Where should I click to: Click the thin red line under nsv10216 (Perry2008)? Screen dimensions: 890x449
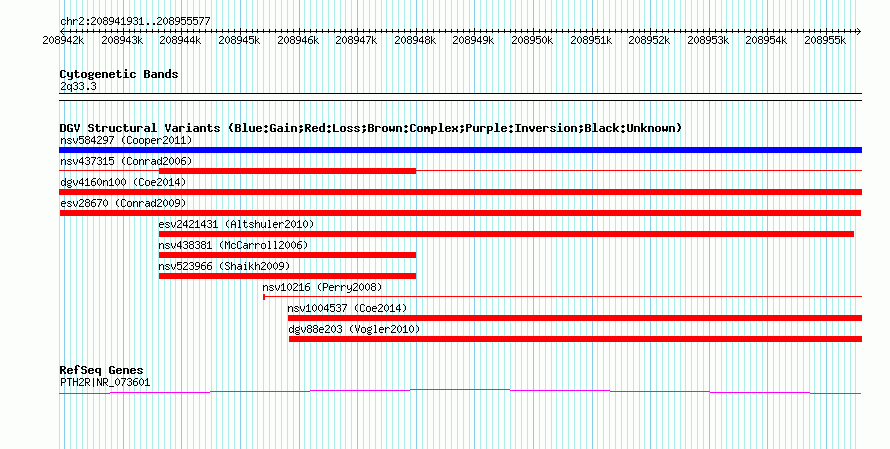tap(562, 296)
